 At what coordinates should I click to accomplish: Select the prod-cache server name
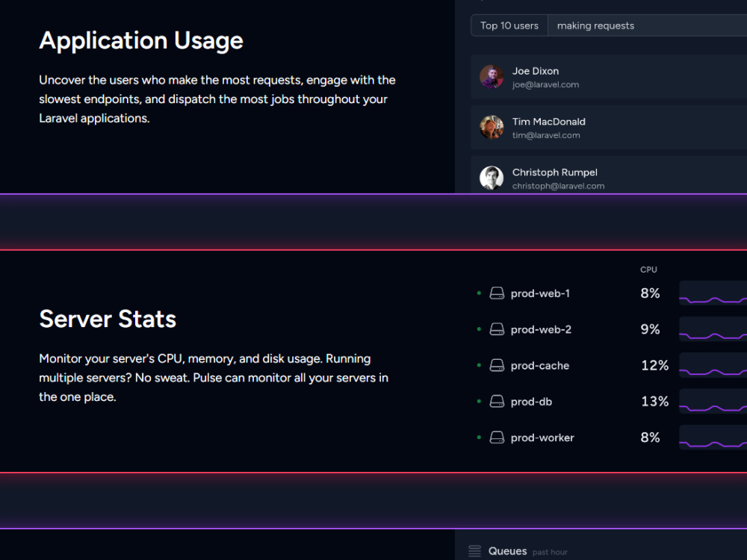(540, 366)
